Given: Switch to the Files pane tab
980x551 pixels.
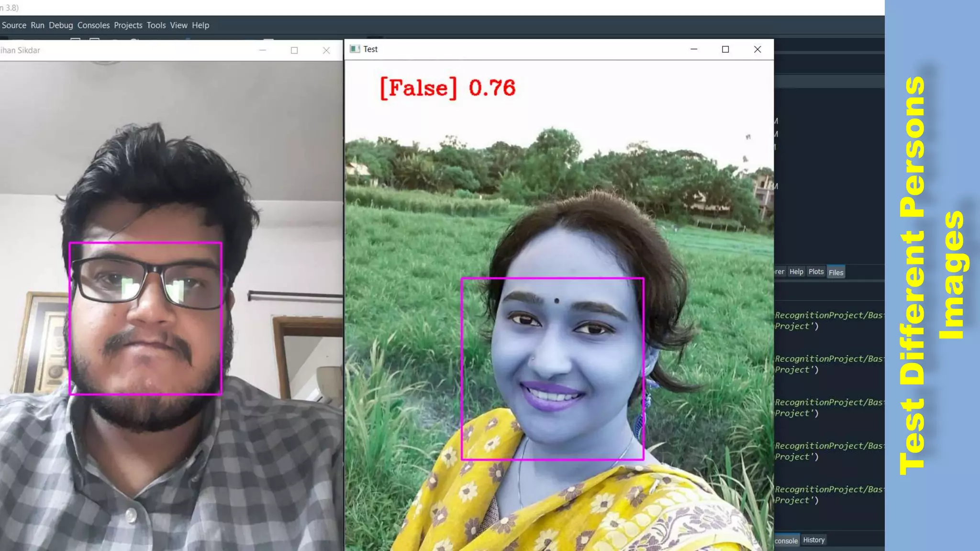Looking at the screenshot, I should click(x=836, y=272).
